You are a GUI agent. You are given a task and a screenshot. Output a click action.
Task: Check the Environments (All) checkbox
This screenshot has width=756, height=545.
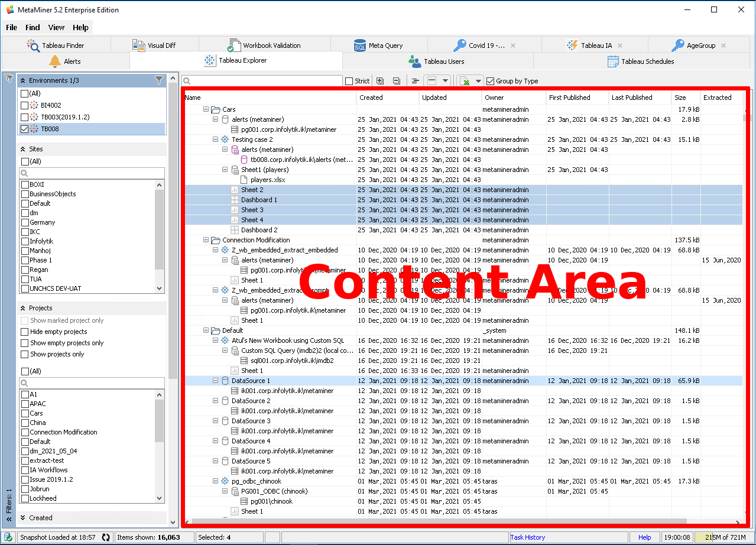24,93
